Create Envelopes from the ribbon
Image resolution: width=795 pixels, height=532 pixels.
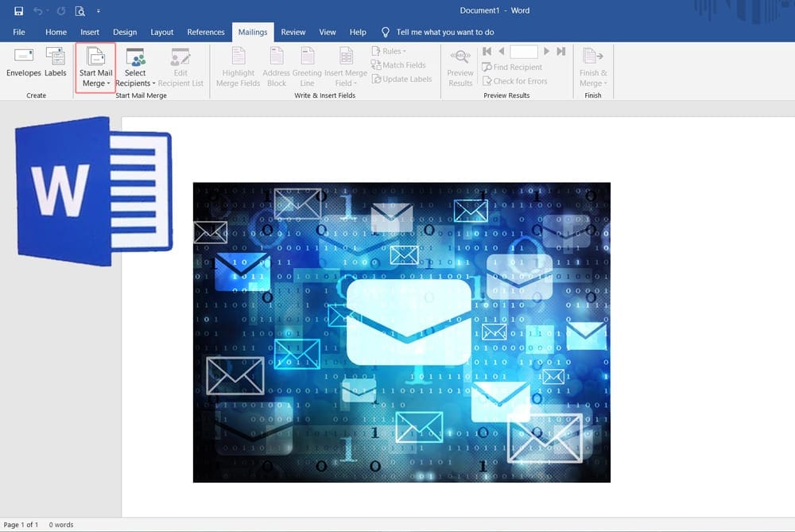23,62
